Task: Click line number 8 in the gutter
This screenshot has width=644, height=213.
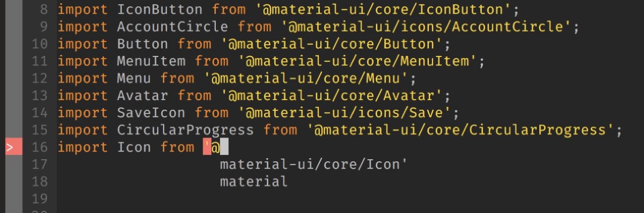Action: click(x=43, y=10)
